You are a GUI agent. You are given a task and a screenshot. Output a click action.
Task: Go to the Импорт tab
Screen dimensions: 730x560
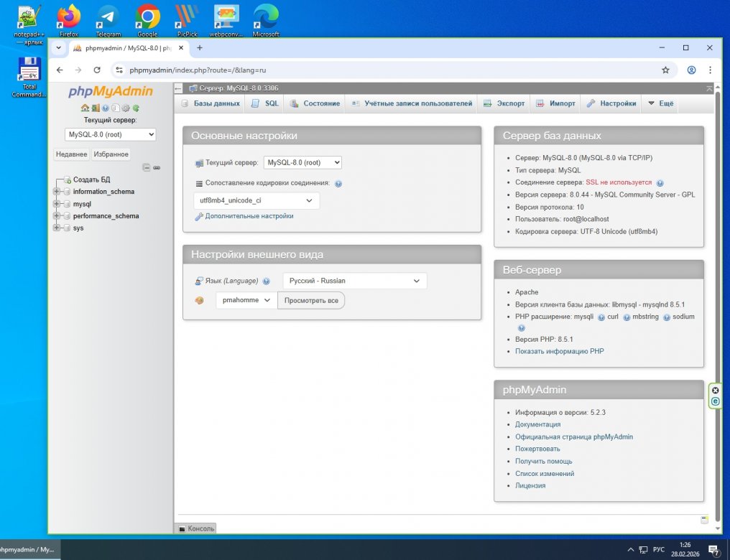click(556, 103)
